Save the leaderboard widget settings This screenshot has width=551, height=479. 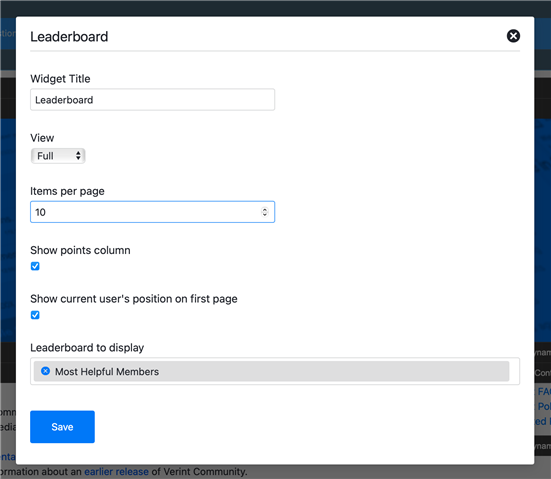click(62, 427)
